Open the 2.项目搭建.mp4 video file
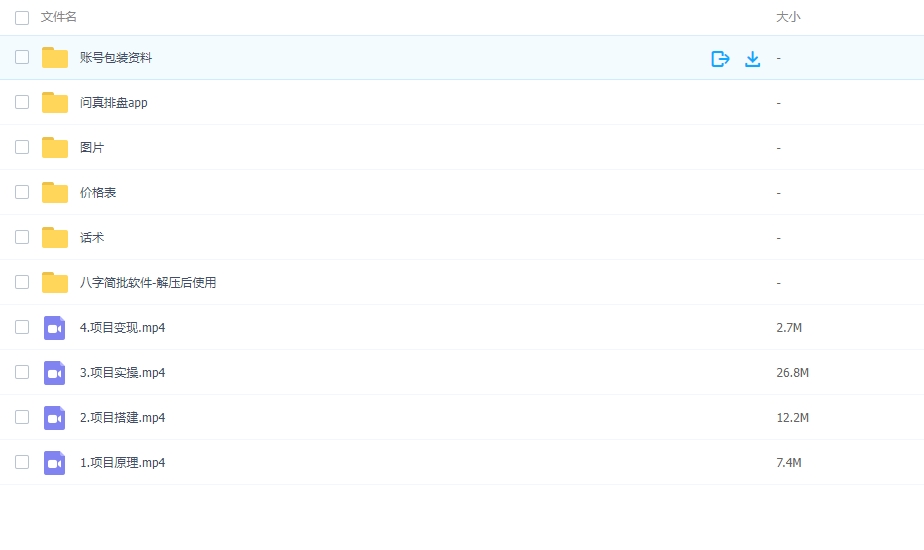Image resolution: width=924 pixels, height=550 pixels. coord(122,418)
